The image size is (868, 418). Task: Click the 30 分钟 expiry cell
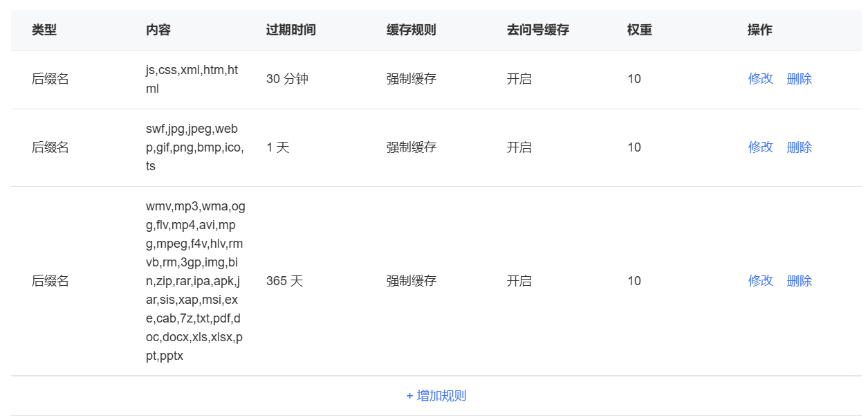coord(287,79)
